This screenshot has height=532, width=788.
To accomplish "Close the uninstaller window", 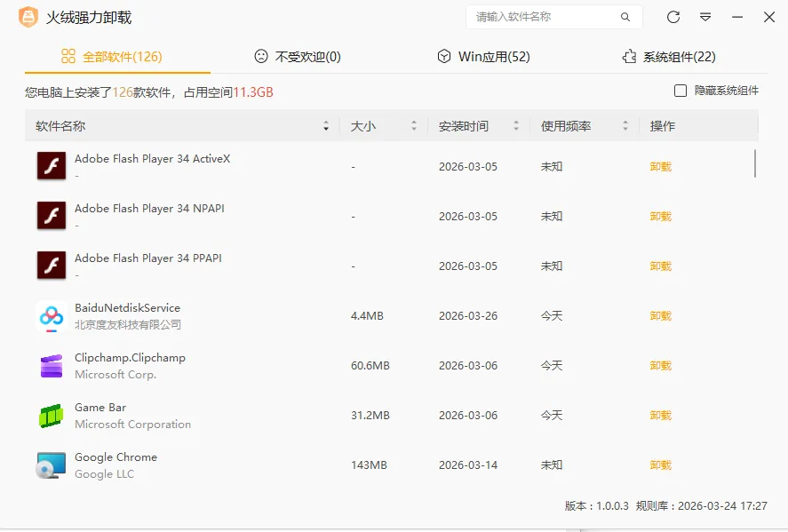I will [x=769, y=17].
